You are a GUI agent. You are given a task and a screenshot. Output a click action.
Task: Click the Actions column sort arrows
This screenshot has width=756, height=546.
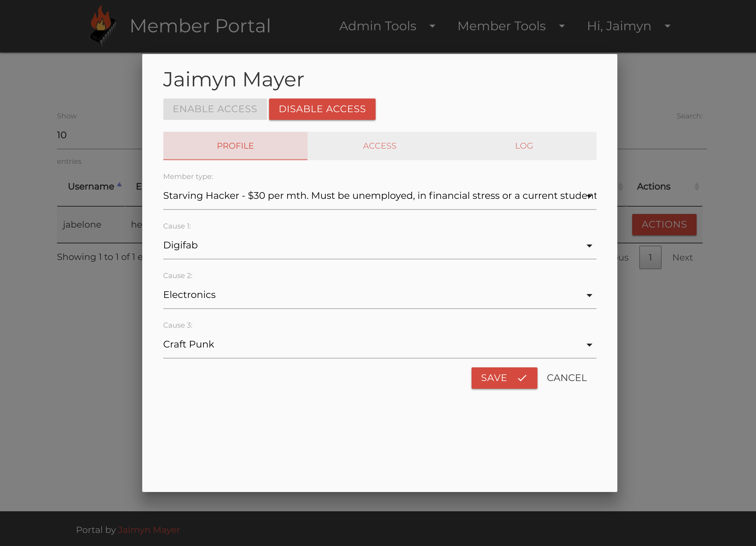(696, 187)
